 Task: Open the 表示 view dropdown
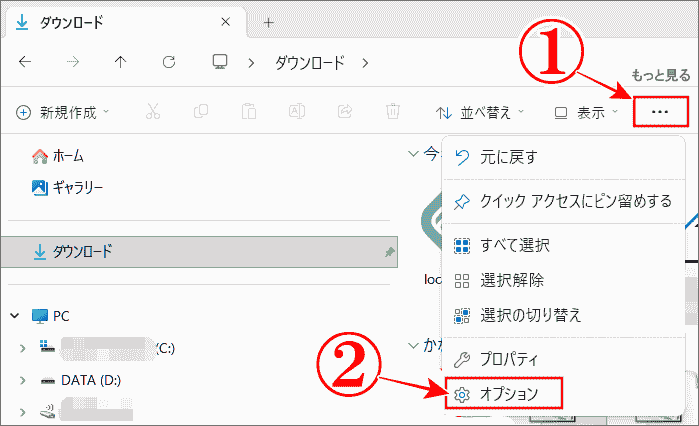586,113
